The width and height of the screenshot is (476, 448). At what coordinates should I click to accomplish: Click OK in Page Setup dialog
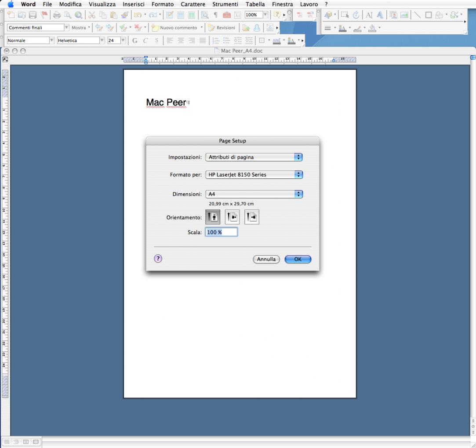[298, 259]
